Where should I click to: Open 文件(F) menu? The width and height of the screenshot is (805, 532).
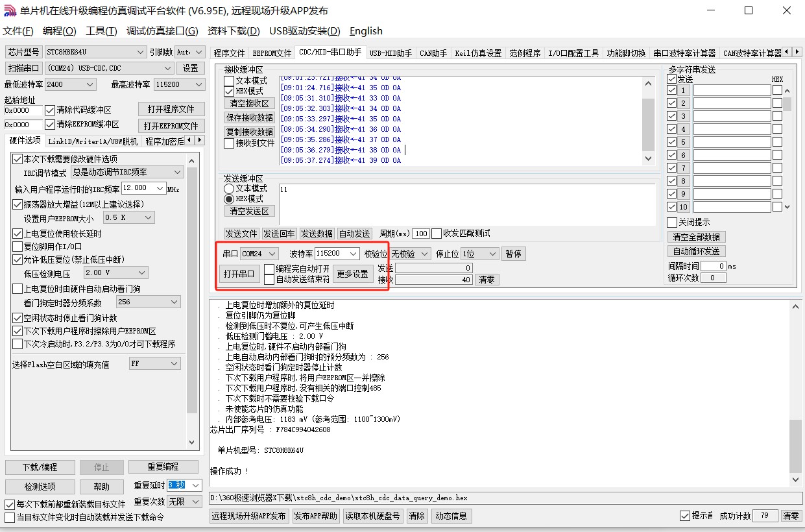pyautogui.click(x=18, y=31)
